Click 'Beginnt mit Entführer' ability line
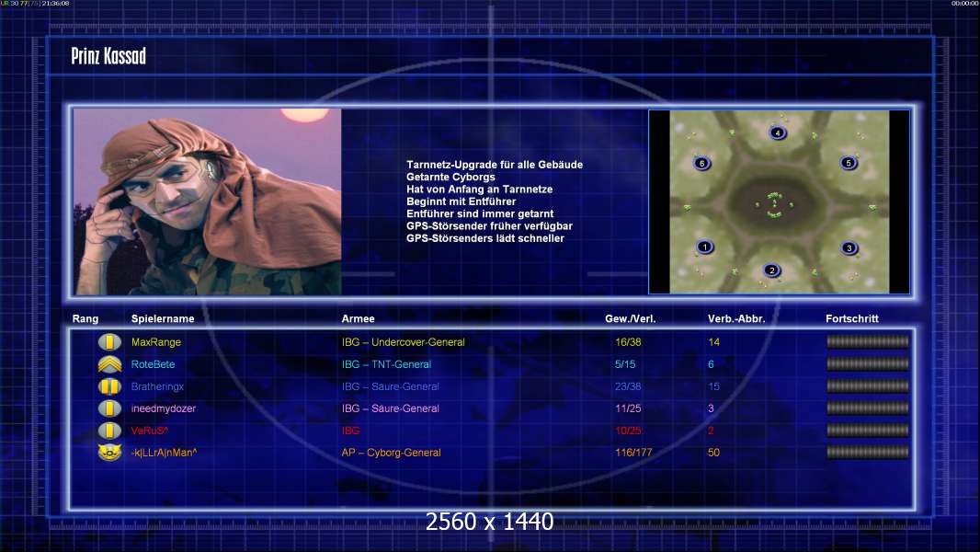Screen dimensions: 980x552 (x=462, y=201)
